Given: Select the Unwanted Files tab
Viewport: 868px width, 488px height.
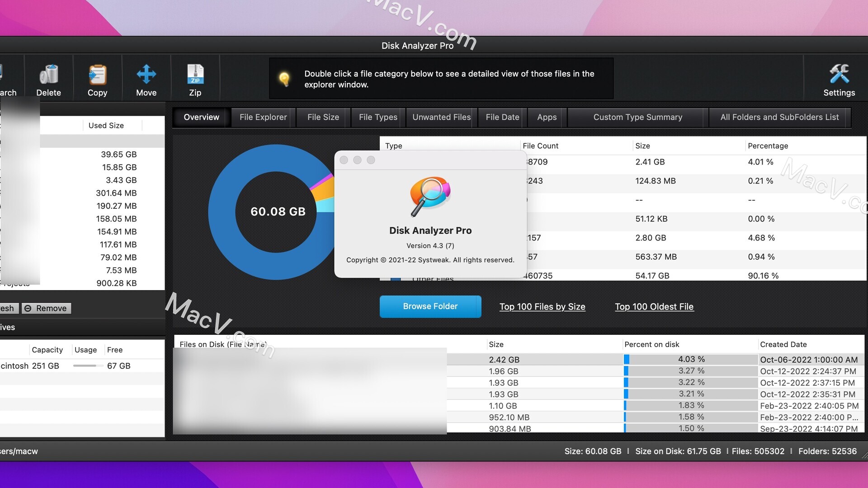Looking at the screenshot, I should point(441,117).
